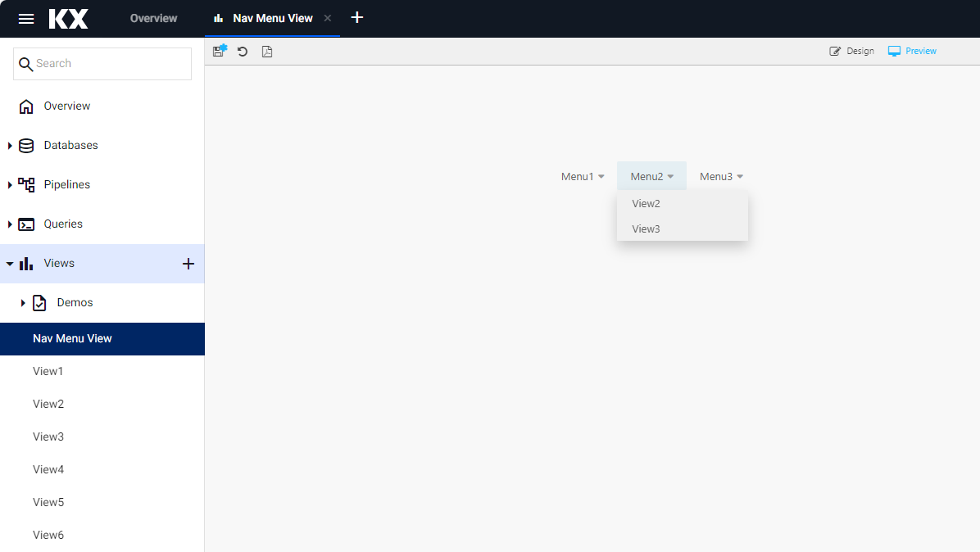The width and height of the screenshot is (980, 552).
Task: Open a new tab with the plus button
Action: (357, 18)
